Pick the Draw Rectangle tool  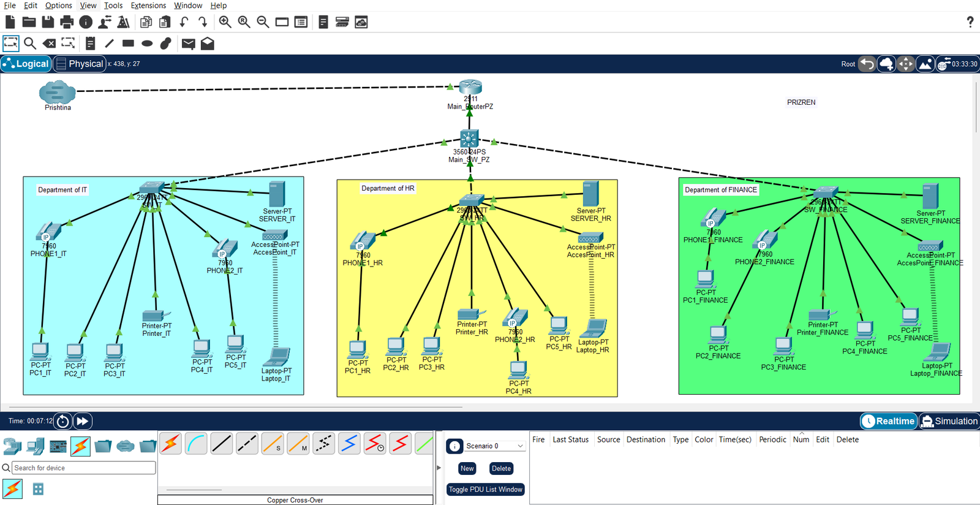click(128, 44)
